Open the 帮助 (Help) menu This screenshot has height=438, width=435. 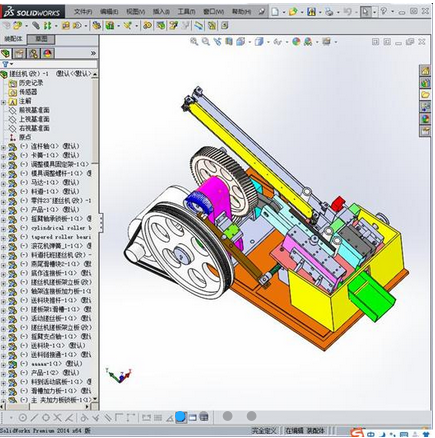tap(241, 12)
